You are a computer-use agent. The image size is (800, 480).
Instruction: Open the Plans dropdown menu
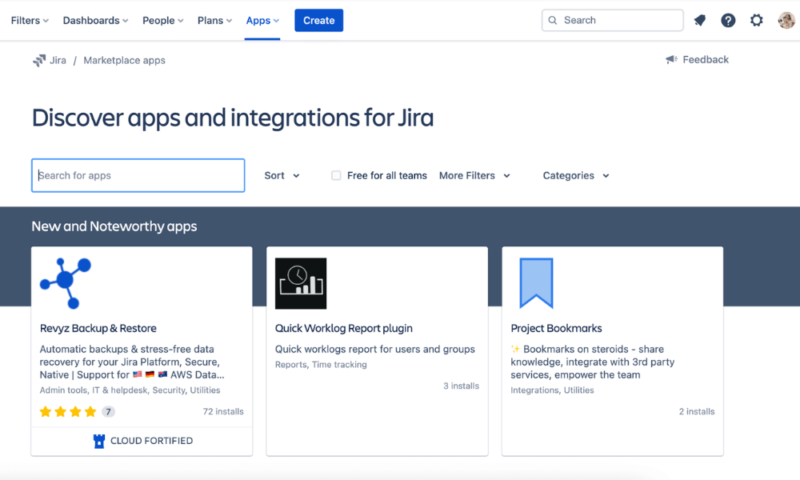coord(215,20)
